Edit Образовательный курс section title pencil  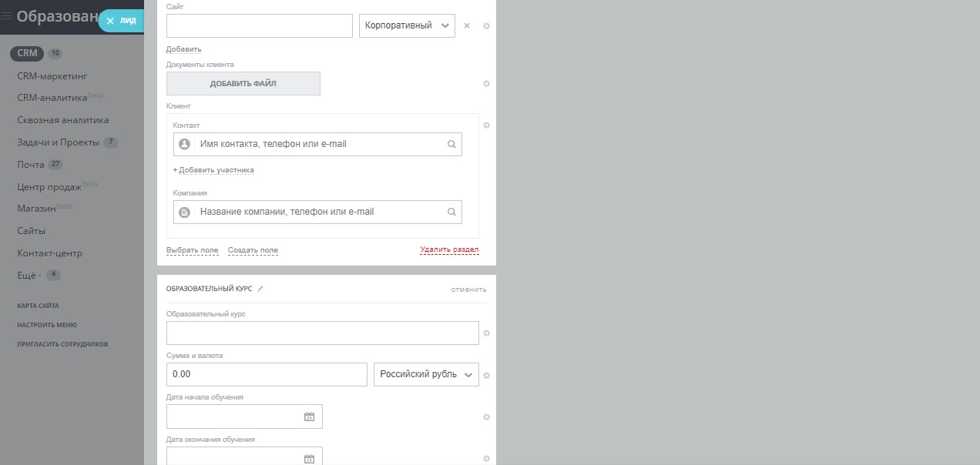pos(260,289)
